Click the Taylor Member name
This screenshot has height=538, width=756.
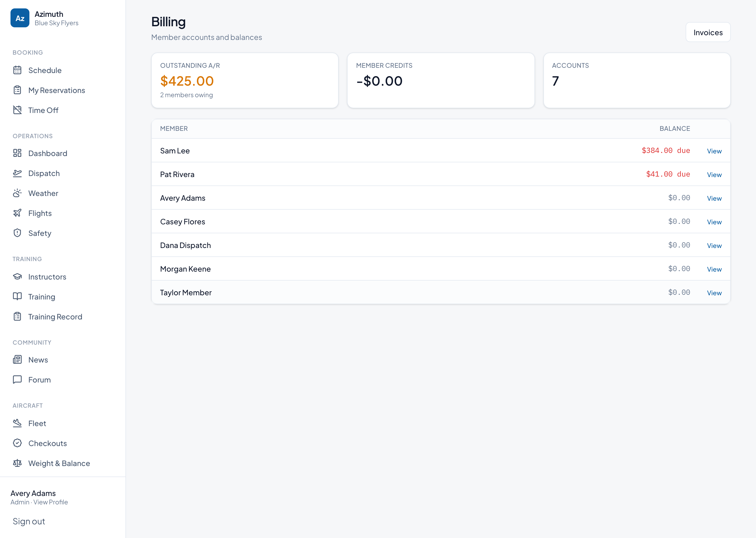(x=186, y=293)
